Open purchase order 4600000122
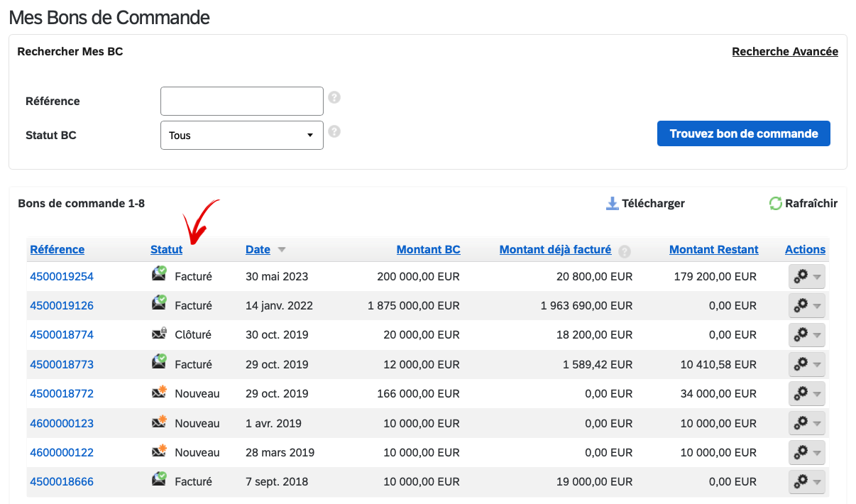The image size is (856, 504). [62, 452]
